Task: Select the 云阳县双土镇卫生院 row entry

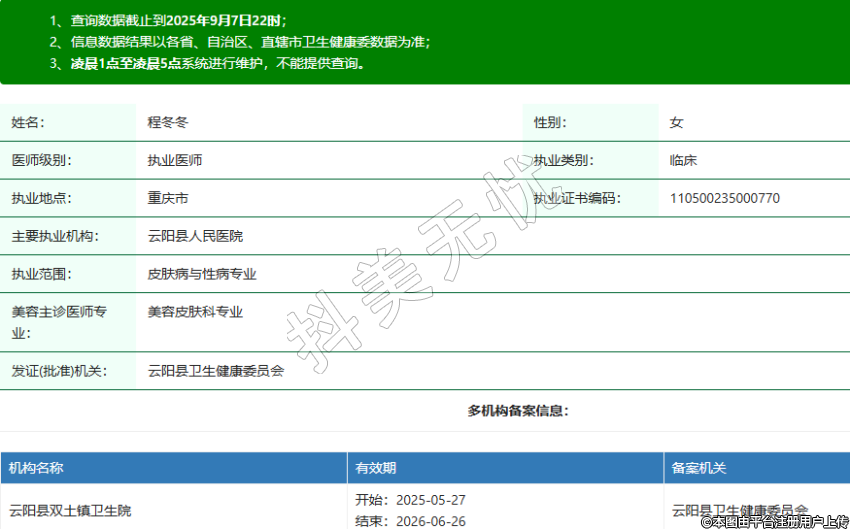Action: [x=70, y=511]
